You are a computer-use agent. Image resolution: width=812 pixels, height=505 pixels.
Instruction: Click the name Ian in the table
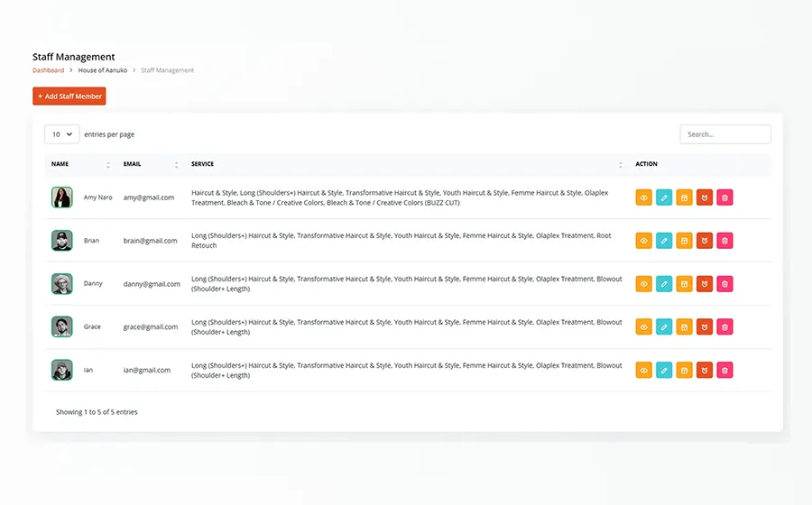88,370
